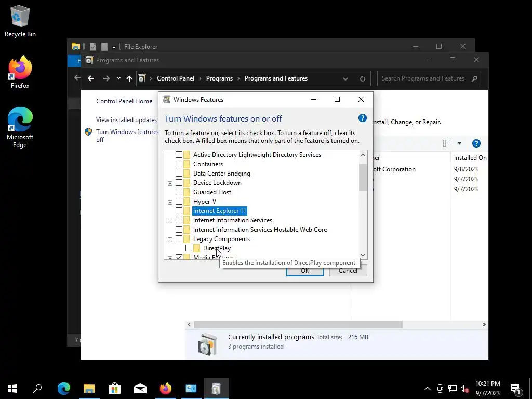Screen dimensions: 532x399
Task: Open Control Panel Home link
Action: point(124,101)
